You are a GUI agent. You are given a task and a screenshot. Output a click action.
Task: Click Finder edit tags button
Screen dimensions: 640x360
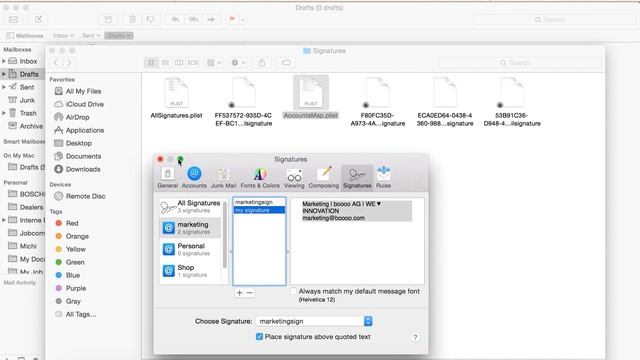click(286, 62)
